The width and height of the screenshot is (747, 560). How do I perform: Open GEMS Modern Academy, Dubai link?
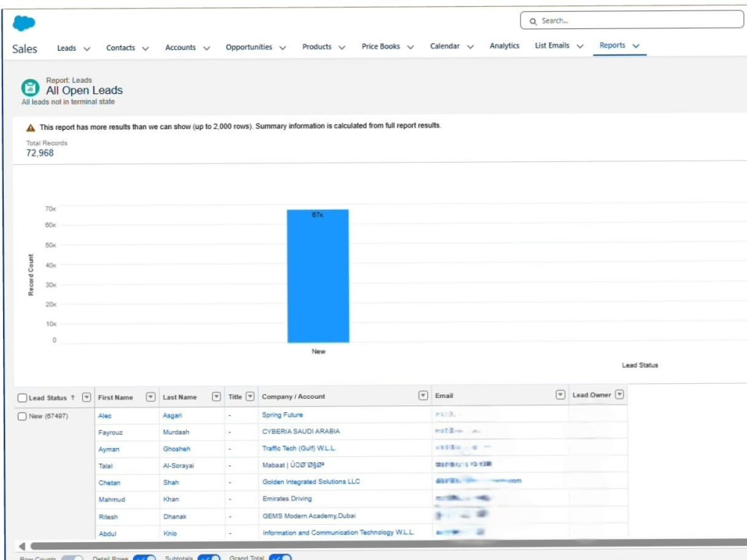click(309, 516)
